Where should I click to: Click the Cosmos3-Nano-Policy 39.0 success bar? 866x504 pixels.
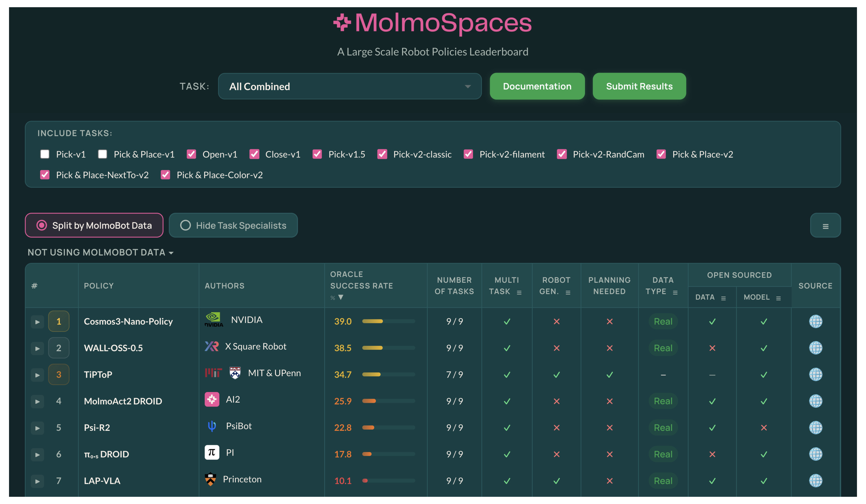[388, 321]
